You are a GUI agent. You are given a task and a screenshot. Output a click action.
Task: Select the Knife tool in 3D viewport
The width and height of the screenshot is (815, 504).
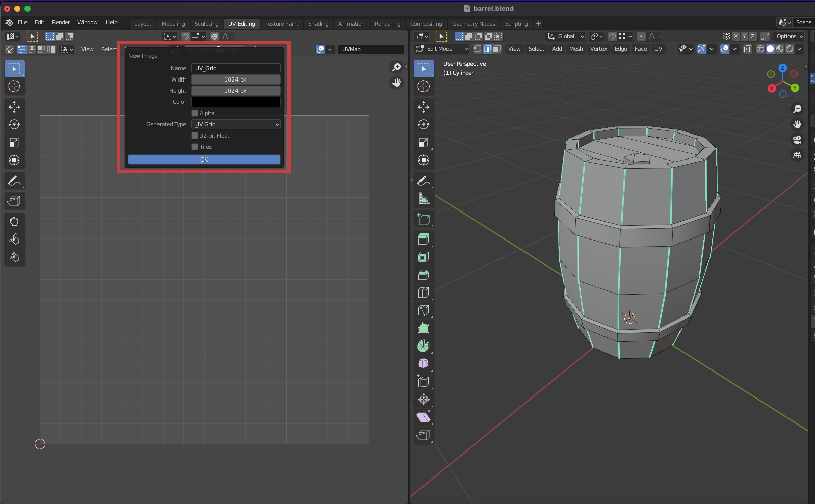(424, 310)
